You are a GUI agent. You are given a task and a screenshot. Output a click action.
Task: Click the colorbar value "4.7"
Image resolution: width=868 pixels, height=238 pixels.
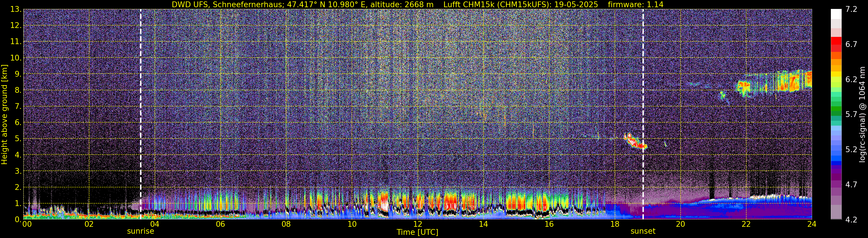click(x=851, y=184)
